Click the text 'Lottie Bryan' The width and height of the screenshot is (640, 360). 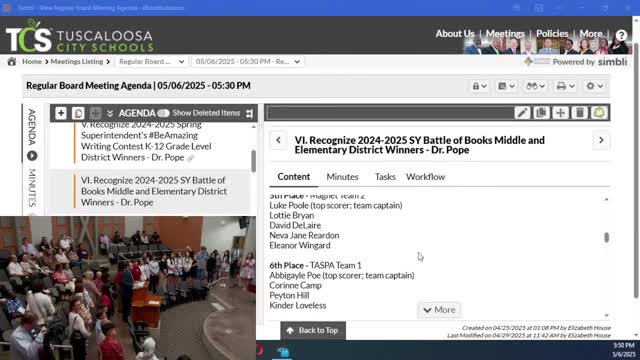pyautogui.click(x=291, y=216)
